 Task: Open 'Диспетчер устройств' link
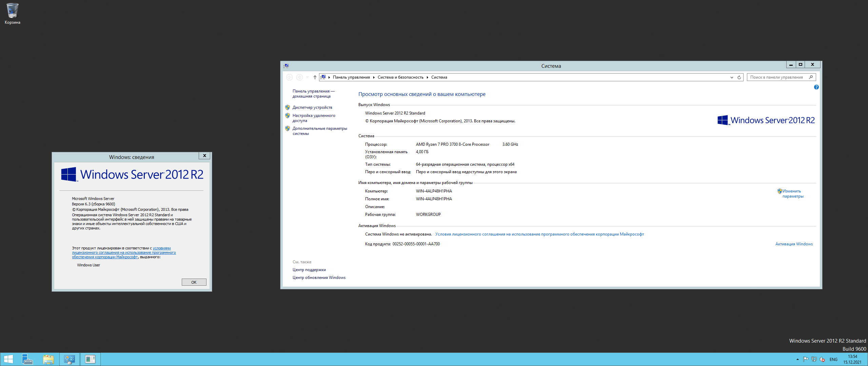tap(312, 107)
